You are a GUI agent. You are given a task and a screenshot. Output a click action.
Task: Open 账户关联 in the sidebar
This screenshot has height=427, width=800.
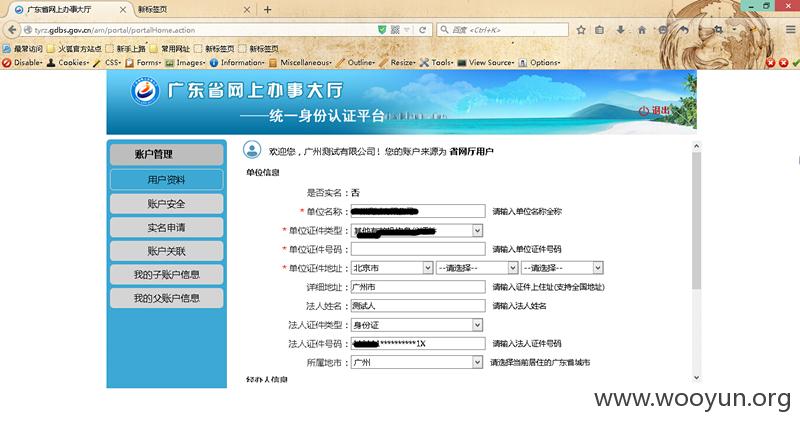point(166,251)
